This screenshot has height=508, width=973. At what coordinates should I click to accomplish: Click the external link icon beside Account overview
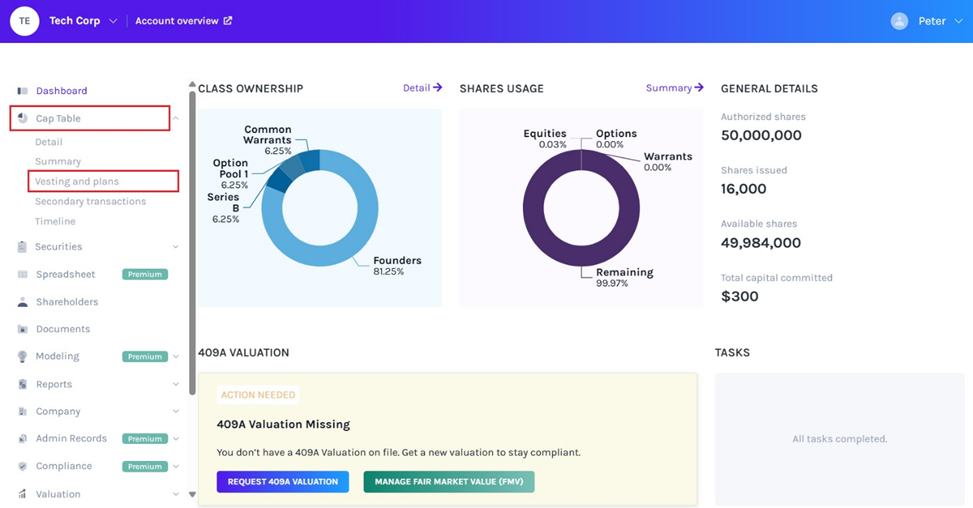pos(228,20)
